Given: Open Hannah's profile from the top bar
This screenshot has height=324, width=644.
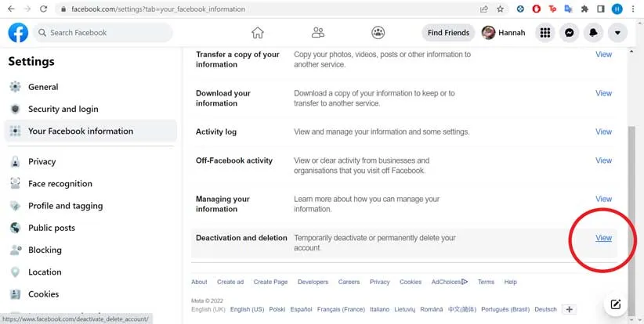Looking at the screenshot, I should [x=504, y=33].
